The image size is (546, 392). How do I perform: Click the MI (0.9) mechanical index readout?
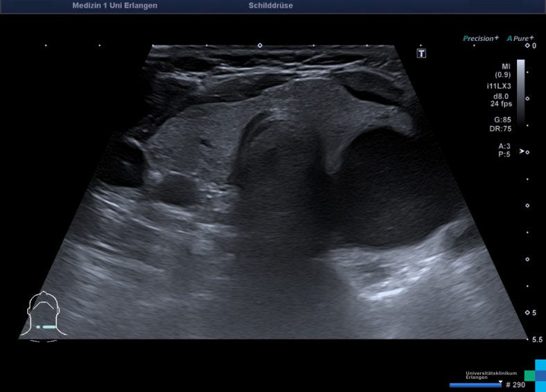502,70
